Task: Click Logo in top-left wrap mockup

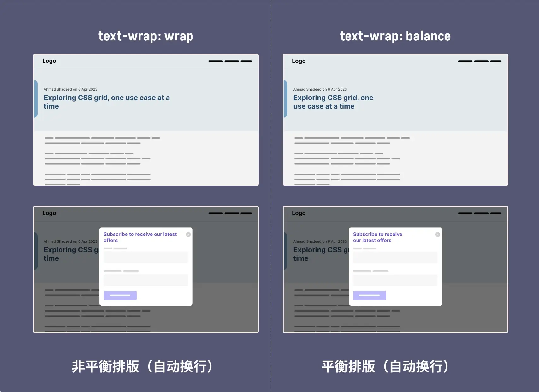Action: pos(49,61)
